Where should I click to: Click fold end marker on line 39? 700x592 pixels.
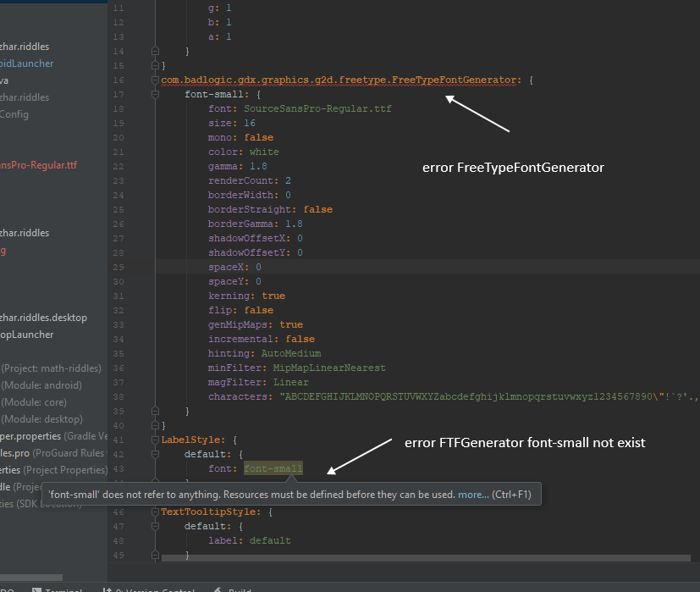156,411
